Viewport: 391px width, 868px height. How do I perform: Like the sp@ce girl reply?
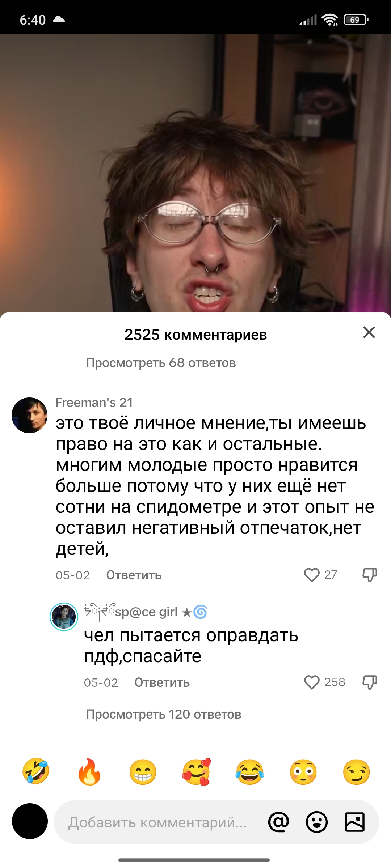(312, 682)
